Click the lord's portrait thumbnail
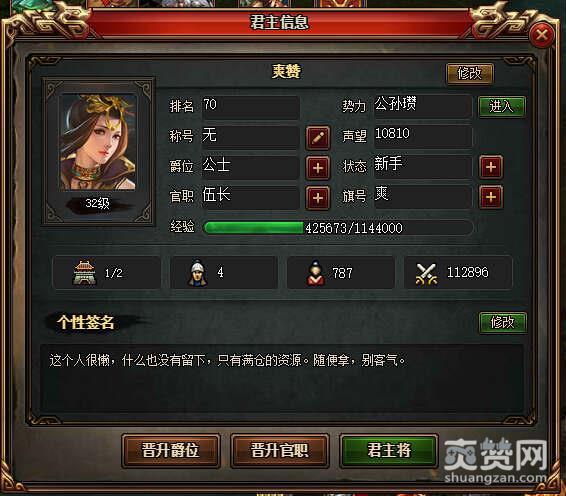Image resolution: width=566 pixels, height=496 pixels. click(98, 142)
